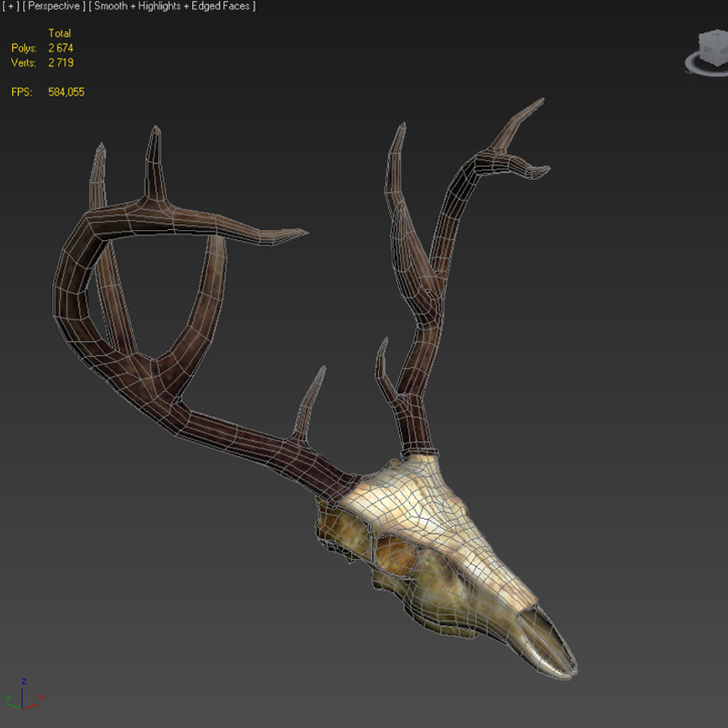Click the small brow tine on left antler
This screenshot has height=728, width=728.
pos(310,404)
